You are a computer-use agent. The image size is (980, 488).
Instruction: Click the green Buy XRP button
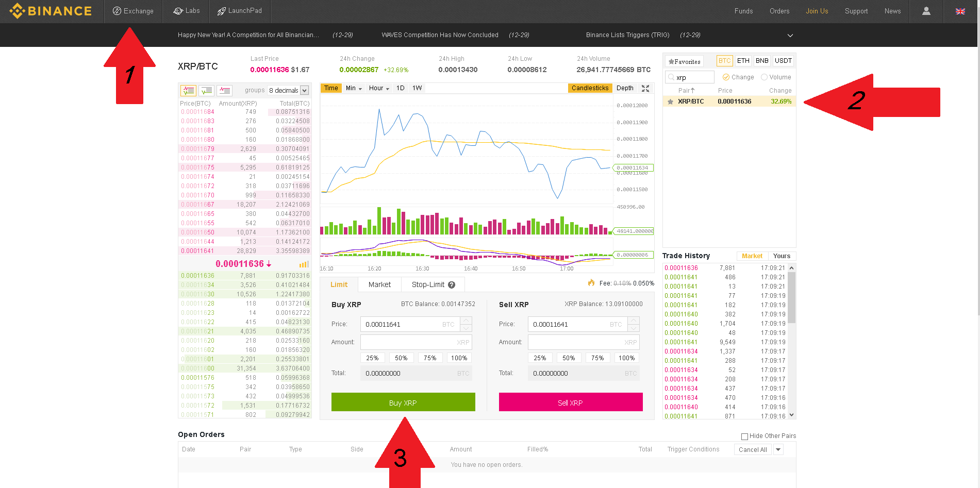pyautogui.click(x=403, y=402)
